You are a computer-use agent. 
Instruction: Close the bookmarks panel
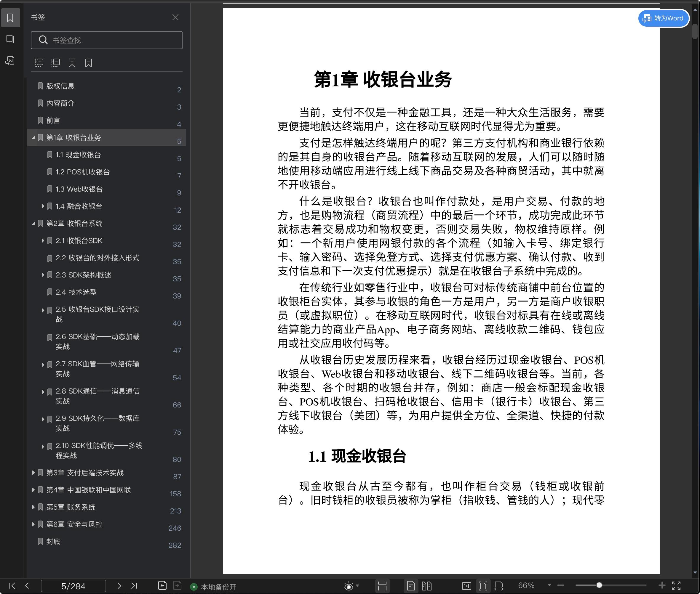tap(175, 17)
